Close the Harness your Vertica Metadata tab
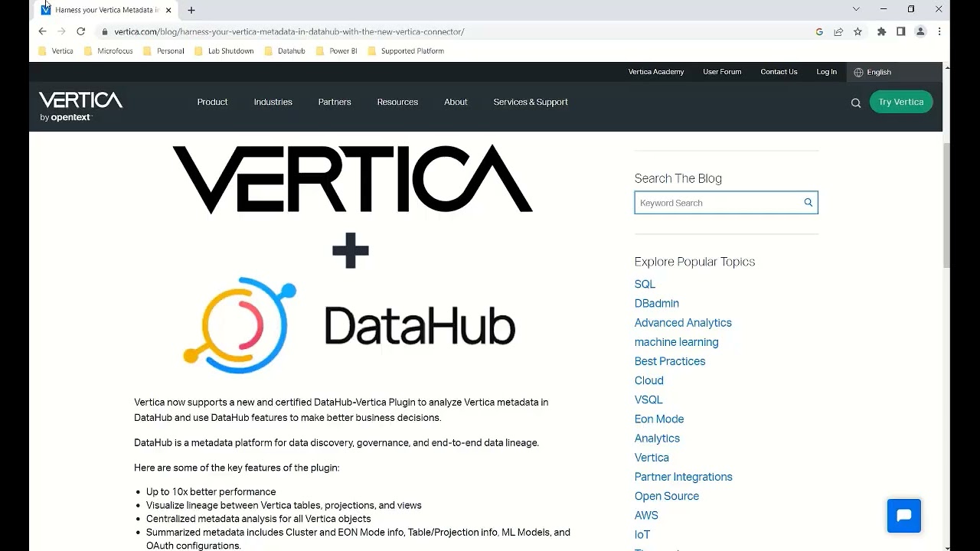This screenshot has height=551, width=980. click(x=168, y=10)
